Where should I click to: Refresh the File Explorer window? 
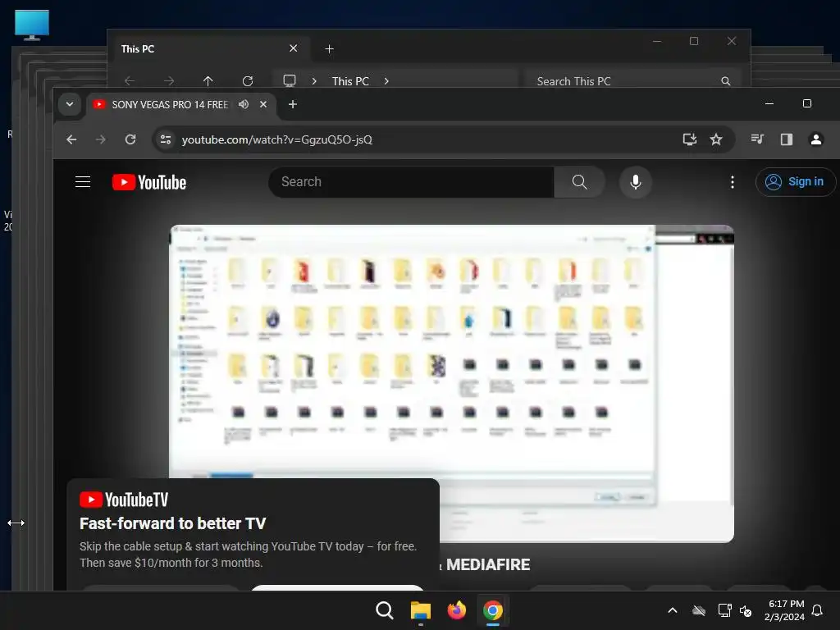[x=248, y=81]
